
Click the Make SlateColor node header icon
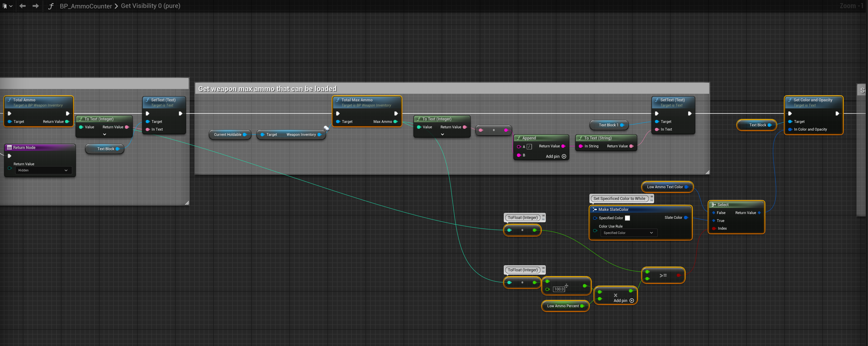click(x=595, y=210)
